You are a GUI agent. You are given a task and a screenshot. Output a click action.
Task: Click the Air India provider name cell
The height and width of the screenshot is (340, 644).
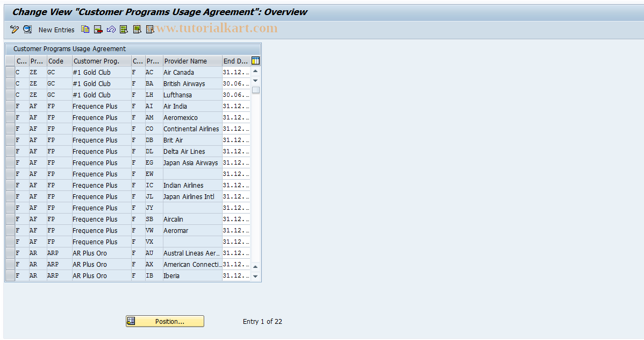click(x=192, y=106)
